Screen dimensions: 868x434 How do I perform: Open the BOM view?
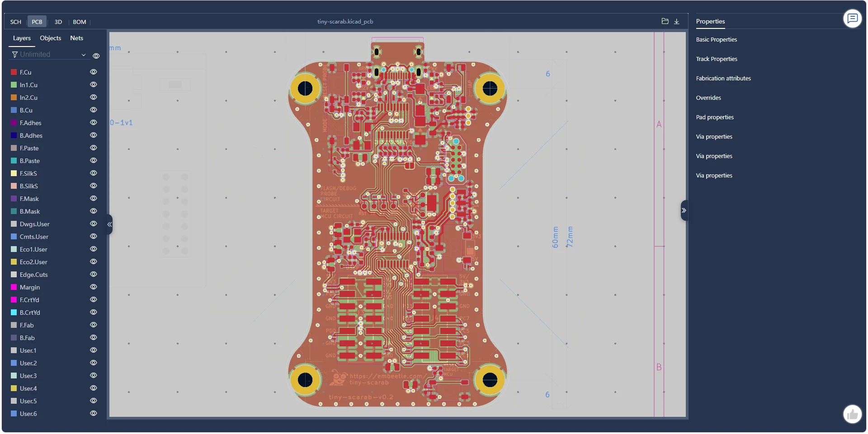coord(80,22)
